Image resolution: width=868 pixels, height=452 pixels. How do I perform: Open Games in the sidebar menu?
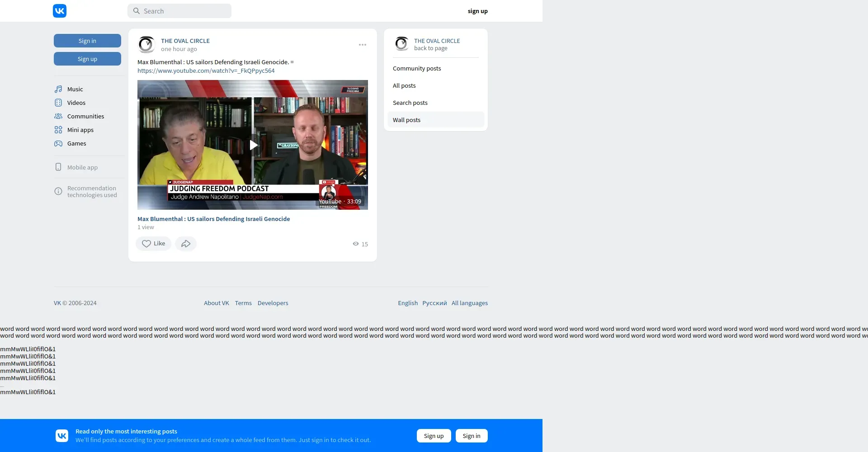coord(77,143)
